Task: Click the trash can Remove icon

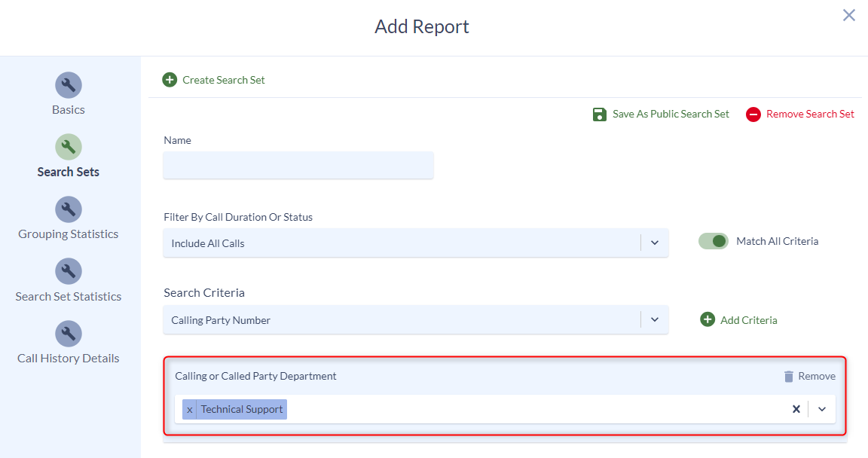Action: click(x=789, y=376)
